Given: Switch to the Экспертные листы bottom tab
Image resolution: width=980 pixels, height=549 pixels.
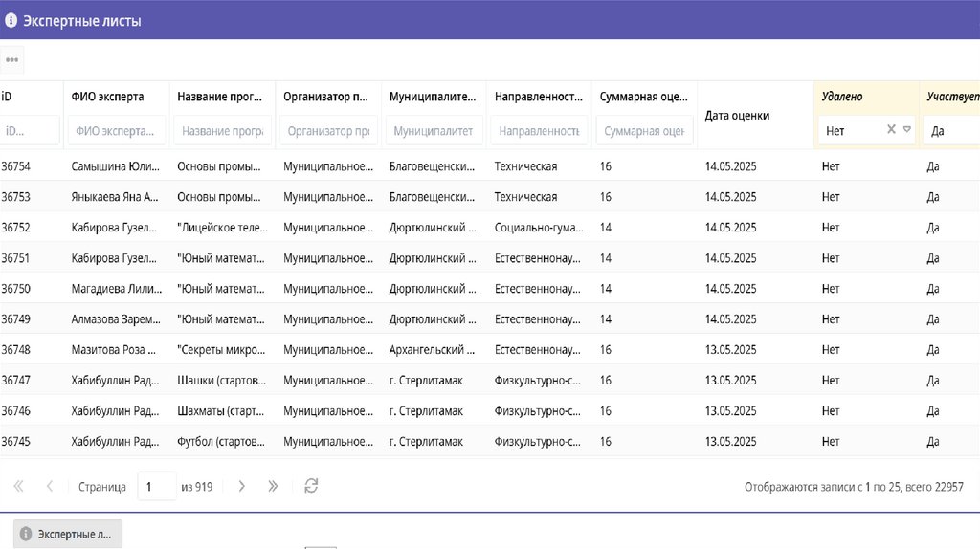Looking at the screenshot, I should tap(67, 534).
